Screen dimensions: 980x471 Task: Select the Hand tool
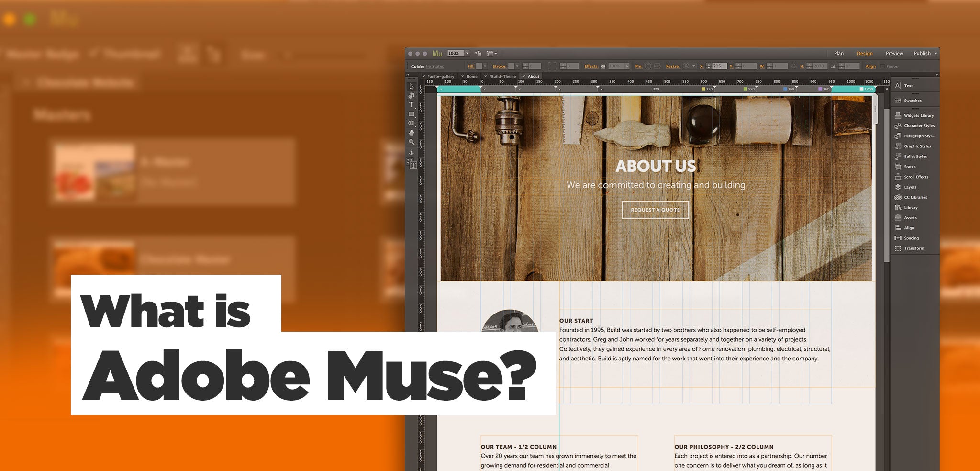coord(412,133)
